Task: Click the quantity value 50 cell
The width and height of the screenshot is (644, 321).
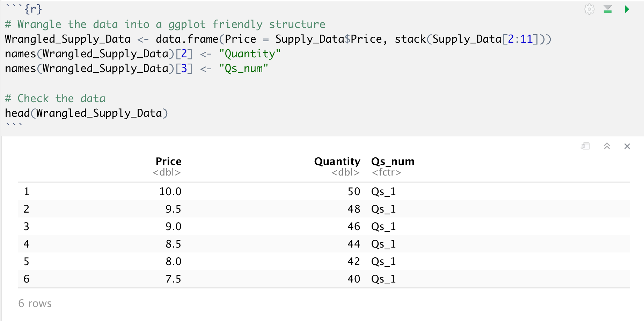Action: pos(354,192)
